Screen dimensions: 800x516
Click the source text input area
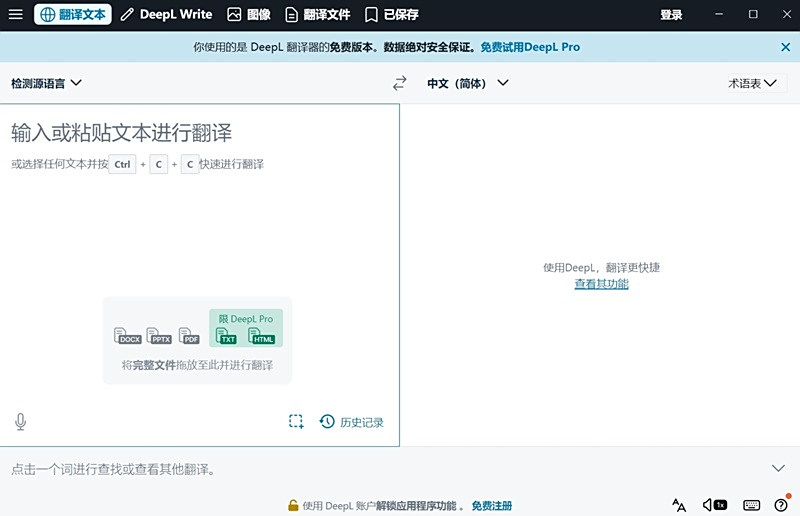tap(199, 275)
